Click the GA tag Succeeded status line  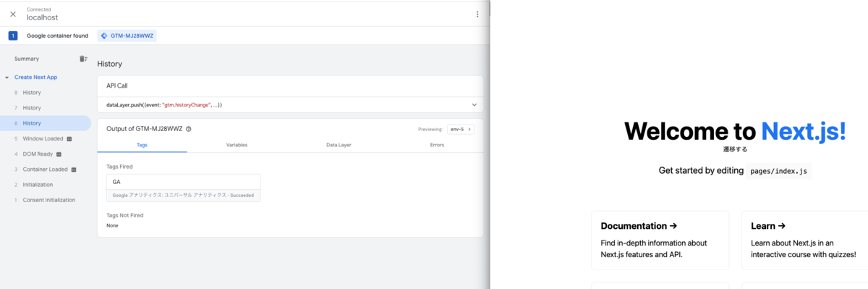(183, 195)
